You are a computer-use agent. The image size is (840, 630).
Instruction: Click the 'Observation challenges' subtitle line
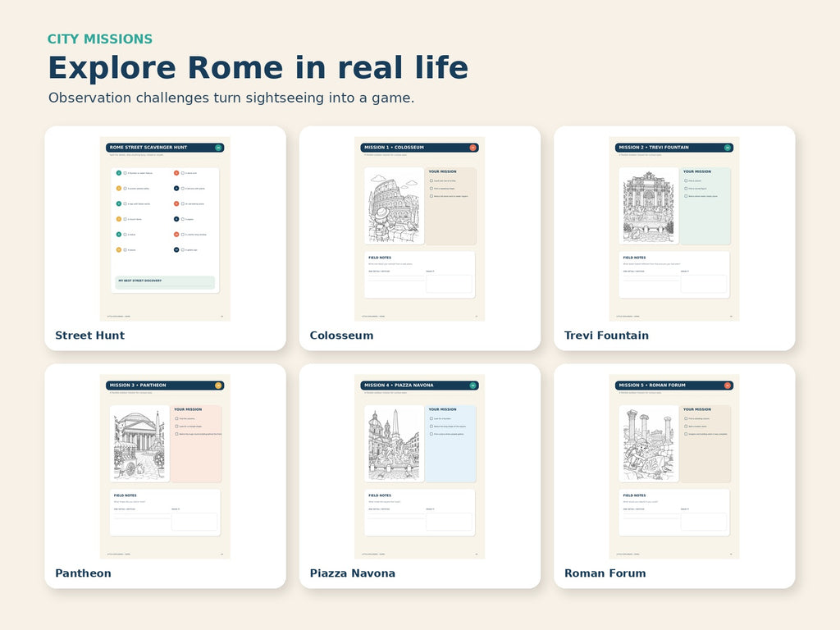(x=231, y=98)
